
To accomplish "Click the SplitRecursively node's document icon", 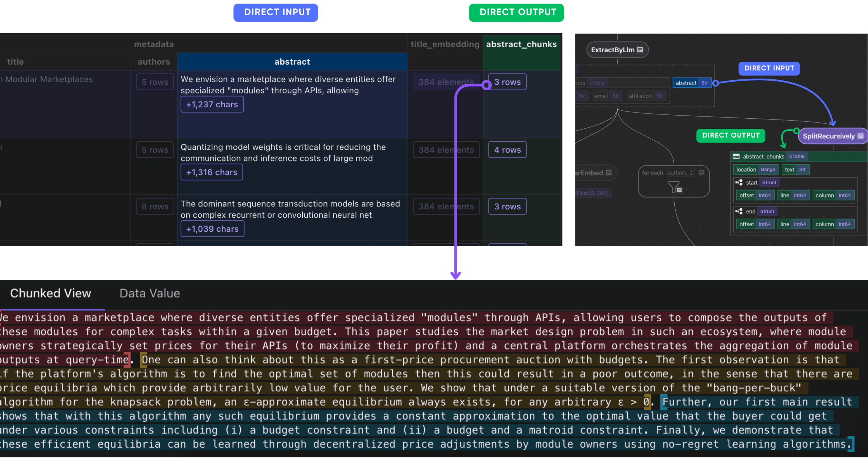I will point(860,136).
